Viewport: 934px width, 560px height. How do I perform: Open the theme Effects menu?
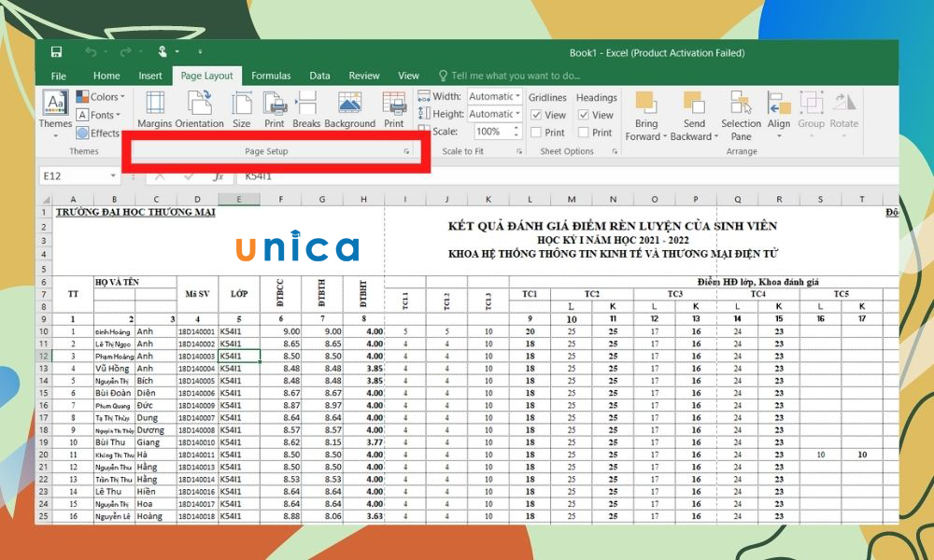click(98, 133)
